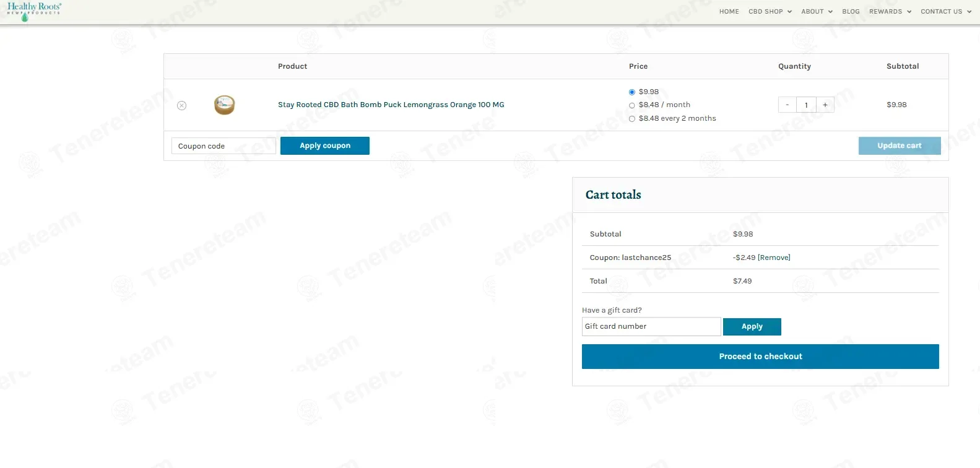Screen dimensions: 980x468
Task: Open the Contact Us menu item
Action: [x=941, y=12]
